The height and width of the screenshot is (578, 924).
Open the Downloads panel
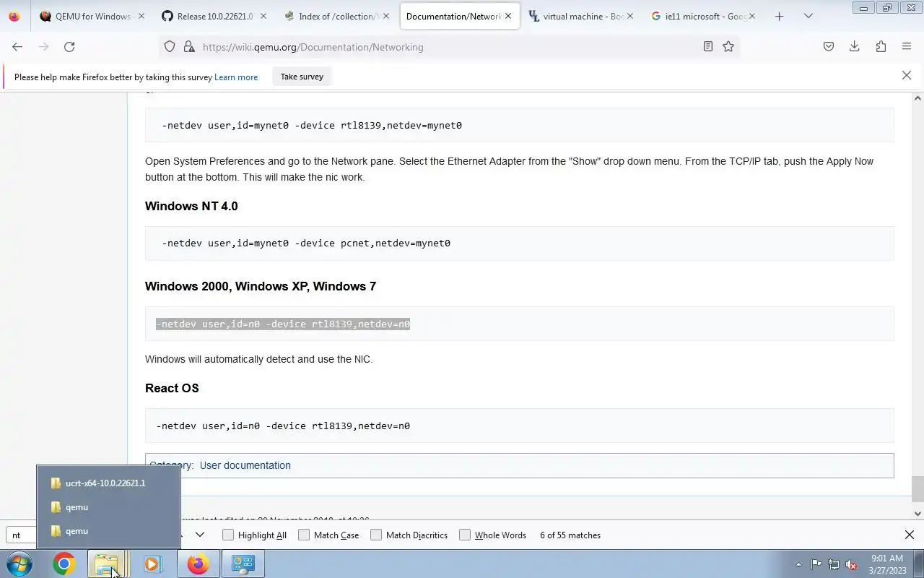pos(855,47)
